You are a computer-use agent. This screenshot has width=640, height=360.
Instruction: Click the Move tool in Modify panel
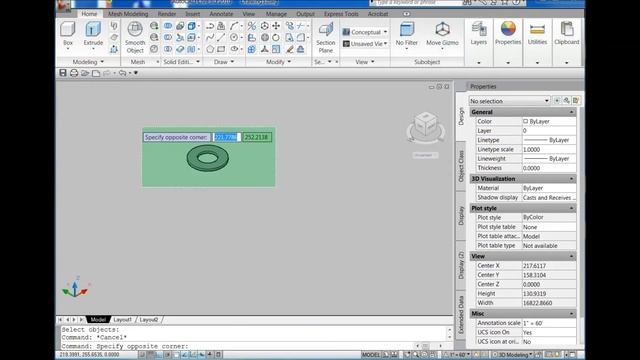(x=276, y=26)
